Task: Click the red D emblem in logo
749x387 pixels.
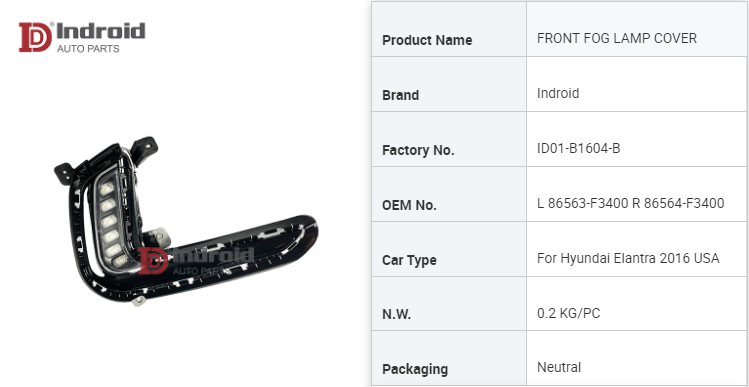Action: click(x=35, y=37)
